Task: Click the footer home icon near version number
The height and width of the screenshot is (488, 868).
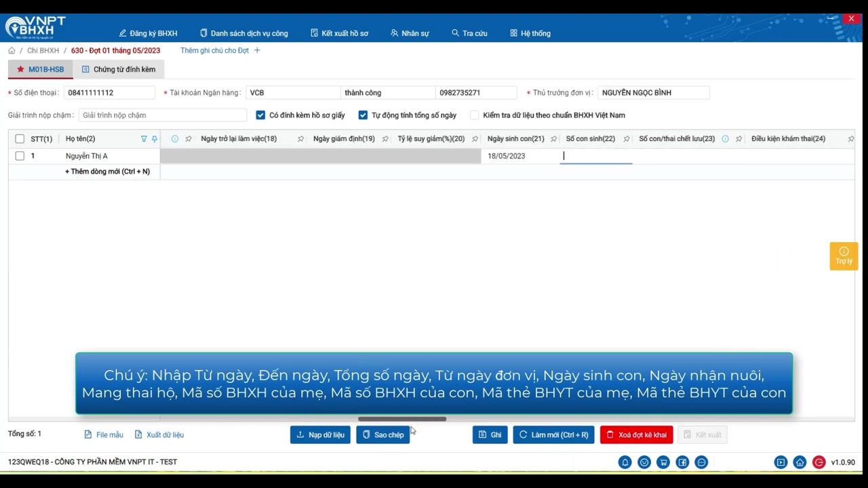Action: coord(800,462)
